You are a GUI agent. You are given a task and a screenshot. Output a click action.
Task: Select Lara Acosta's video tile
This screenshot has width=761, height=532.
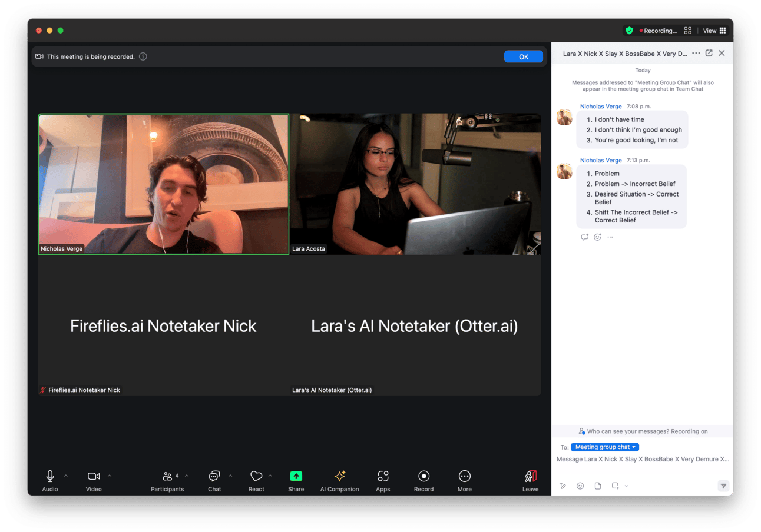point(415,184)
